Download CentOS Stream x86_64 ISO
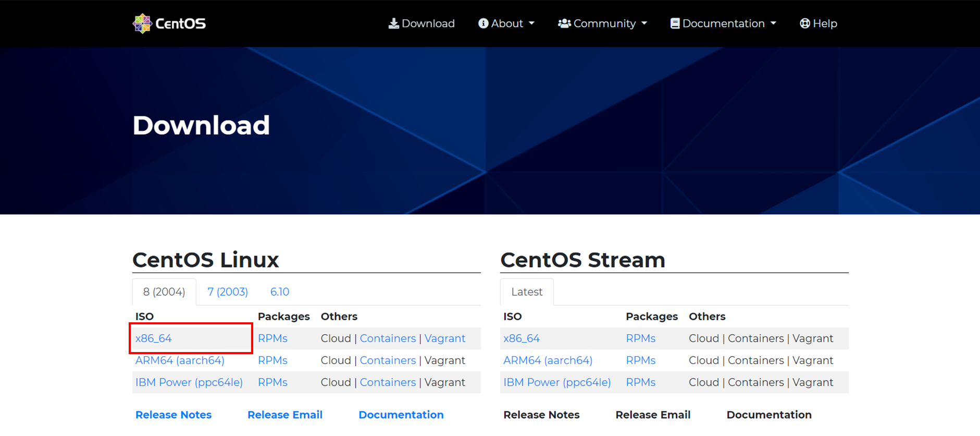Viewport: 980px width, 436px height. pos(522,338)
